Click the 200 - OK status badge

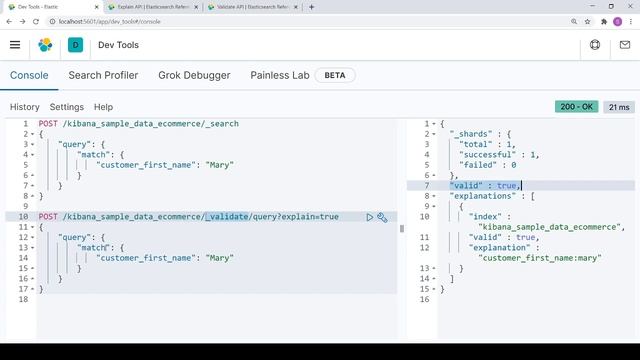tap(576, 107)
